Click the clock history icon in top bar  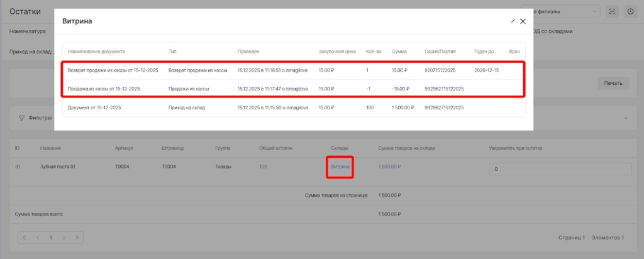pyautogui.click(x=631, y=11)
